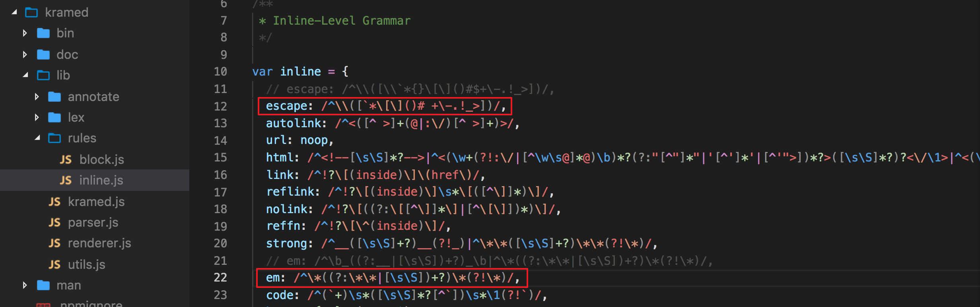
Task: Expand the lex folder arrow
Action: [37, 117]
